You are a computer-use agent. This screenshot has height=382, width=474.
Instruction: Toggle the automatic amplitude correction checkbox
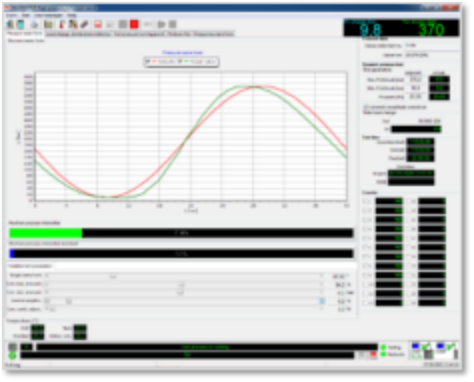[x=366, y=107]
